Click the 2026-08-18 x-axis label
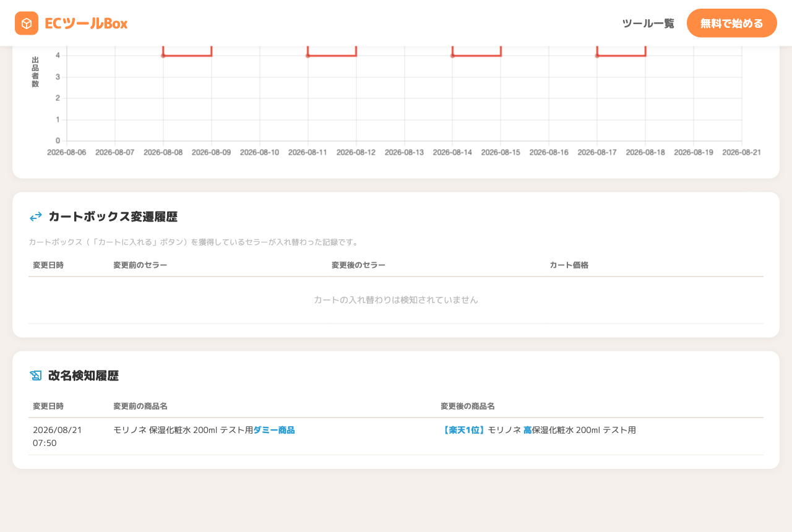This screenshot has height=532, width=792. click(646, 152)
